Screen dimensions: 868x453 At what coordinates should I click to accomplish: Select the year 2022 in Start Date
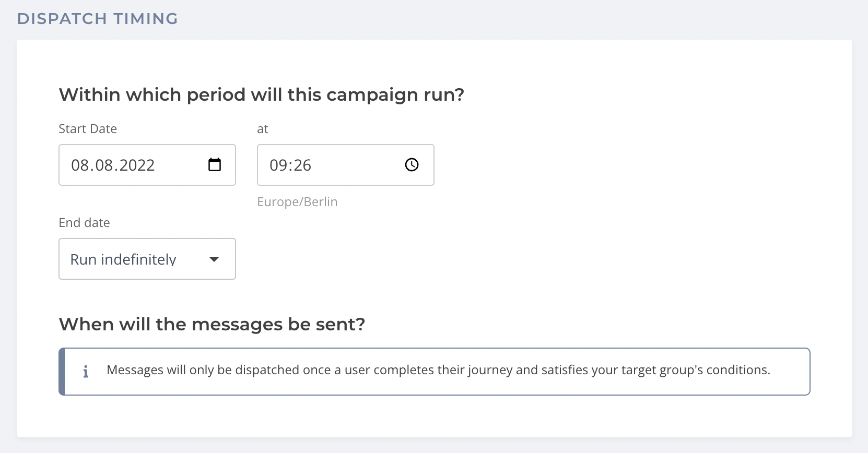(x=137, y=165)
